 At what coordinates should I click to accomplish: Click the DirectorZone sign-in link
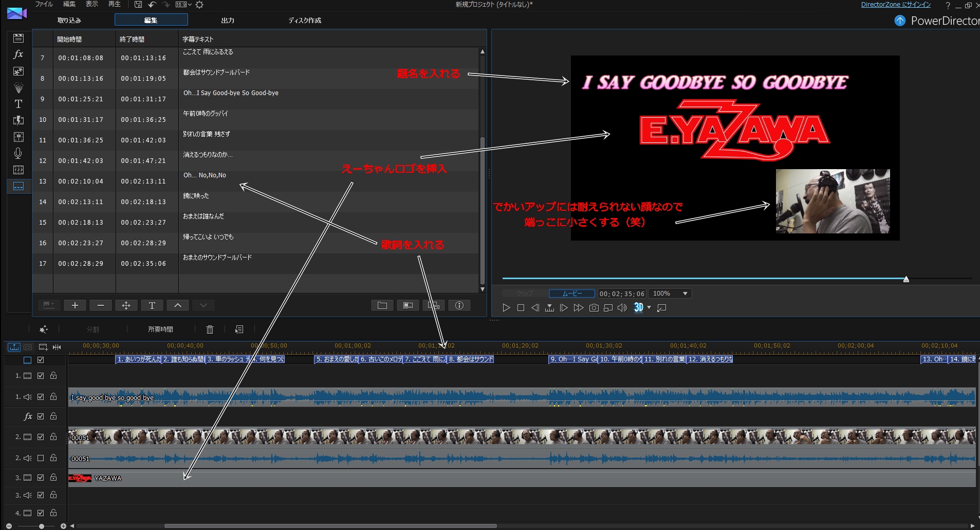point(896,5)
